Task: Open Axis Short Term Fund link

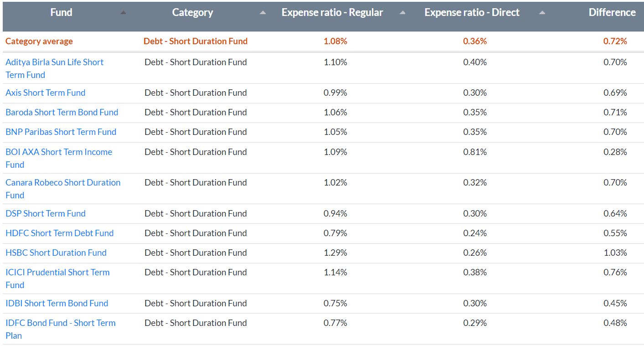Action: coord(46,93)
